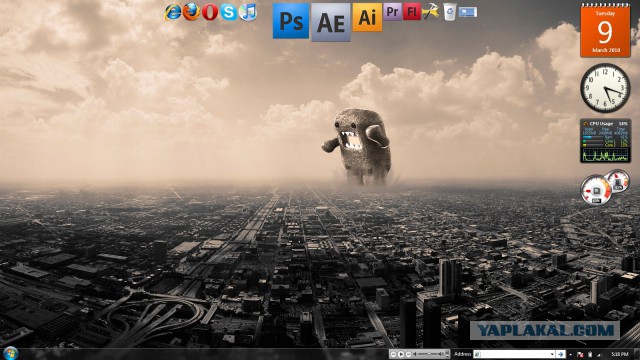640x360 pixels.
Task: Adjust the taskbar player volume slider
Action: click(x=429, y=354)
